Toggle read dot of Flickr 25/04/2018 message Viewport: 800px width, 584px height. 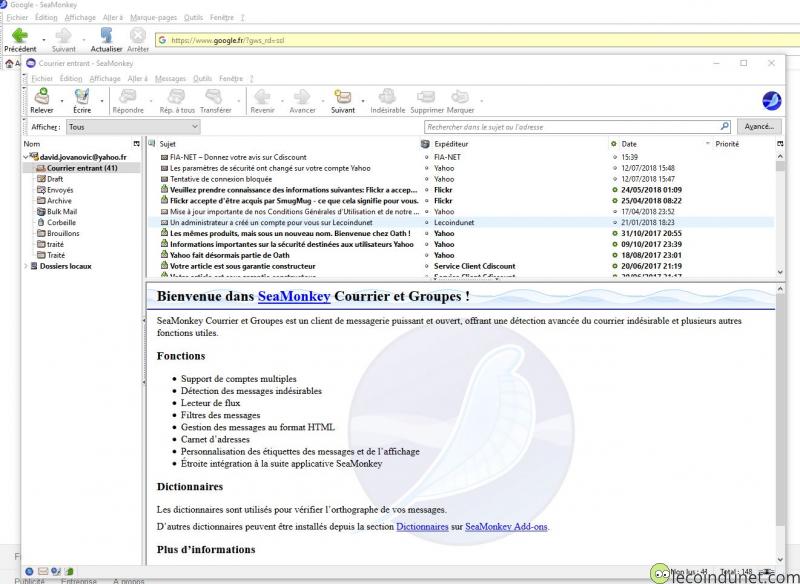pyautogui.click(x=614, y=200)
